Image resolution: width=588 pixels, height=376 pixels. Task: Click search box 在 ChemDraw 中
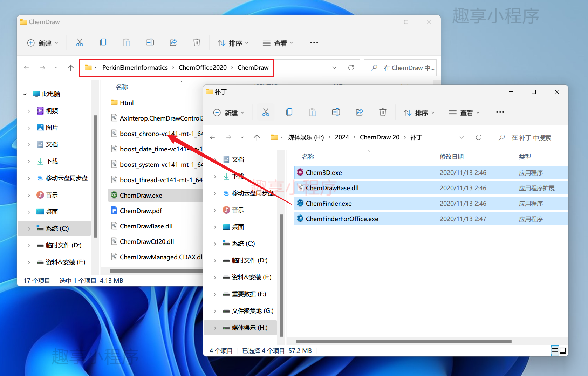pos(401,68)
